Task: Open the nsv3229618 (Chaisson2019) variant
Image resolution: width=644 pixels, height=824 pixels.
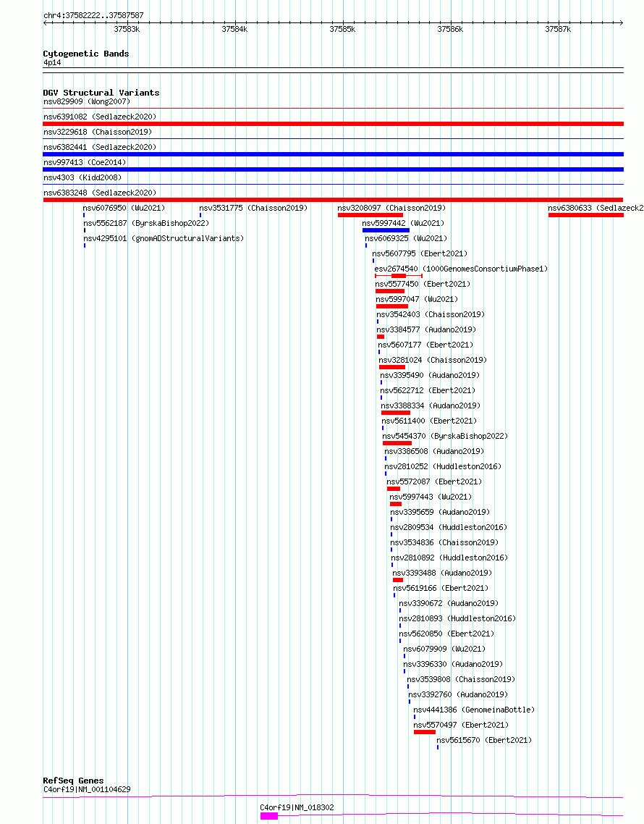Action: click(97, 132)
